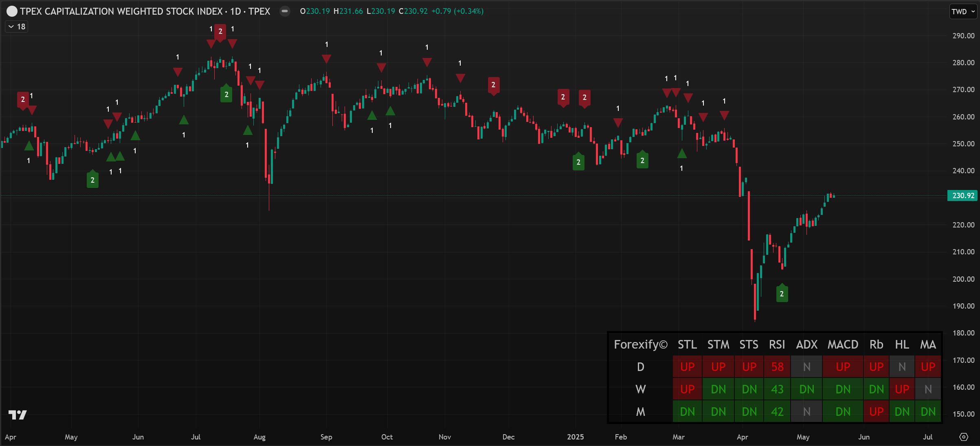Click the daily ADX neutral N cell
Image resolution: width=980 pixels, height=446 pixels.
(806, 367)
